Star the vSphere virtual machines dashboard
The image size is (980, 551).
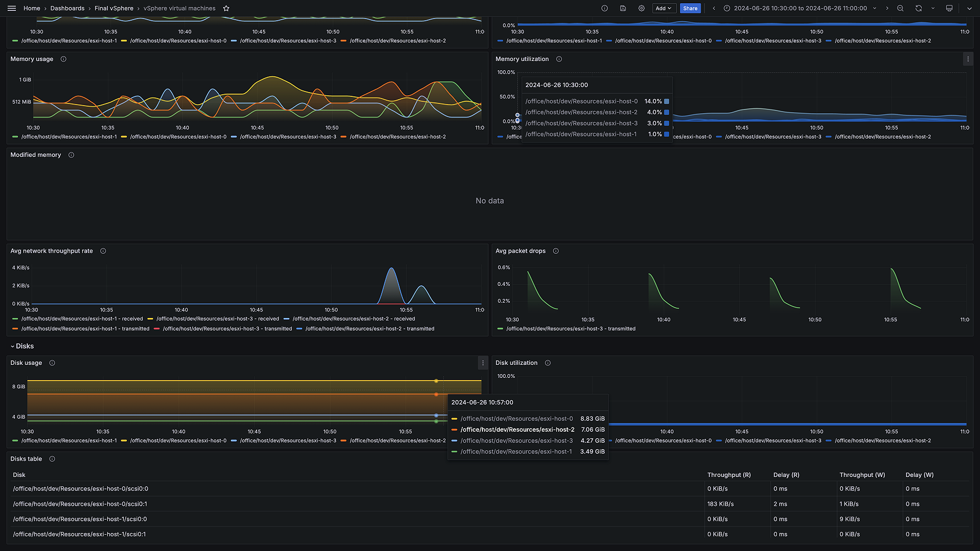coord(226,8)
